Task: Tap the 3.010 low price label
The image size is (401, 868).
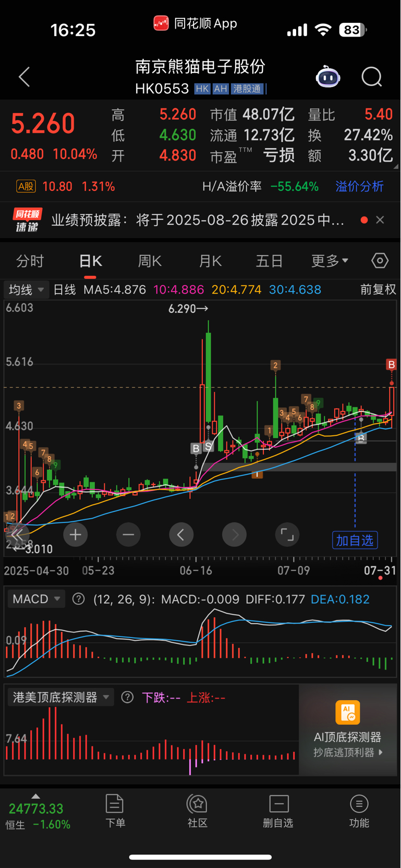Action: tap(33, 549)
